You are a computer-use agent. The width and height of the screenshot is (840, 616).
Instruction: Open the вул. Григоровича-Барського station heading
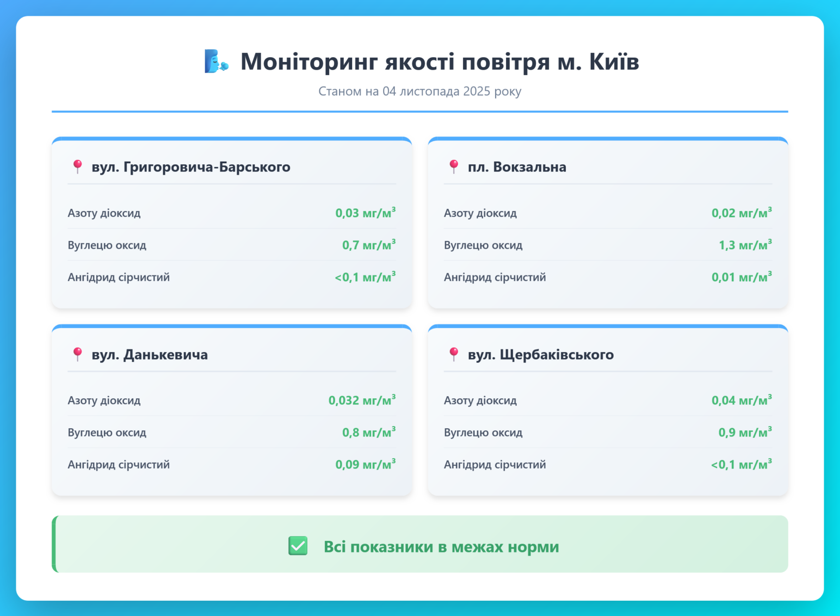pyautogui.click(x=191, y=167)
